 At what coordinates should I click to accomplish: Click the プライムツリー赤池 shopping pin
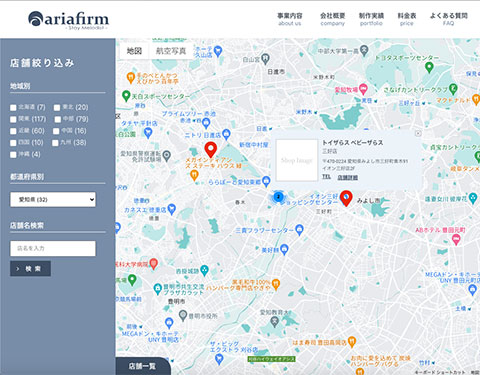[206, 123]
